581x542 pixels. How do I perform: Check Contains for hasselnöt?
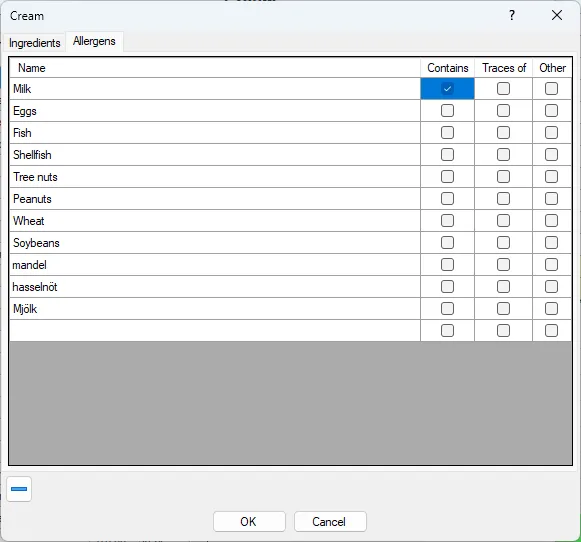click(x=447, y=287)
